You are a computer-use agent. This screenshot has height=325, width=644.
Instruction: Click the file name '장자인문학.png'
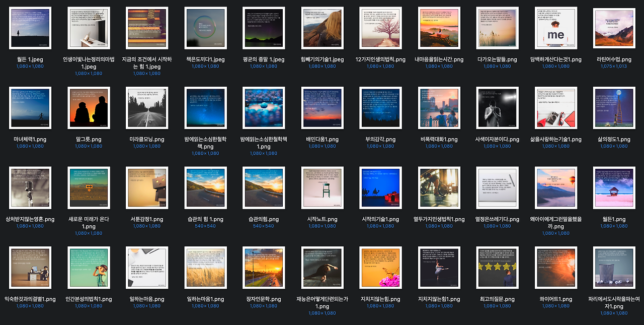264,299
